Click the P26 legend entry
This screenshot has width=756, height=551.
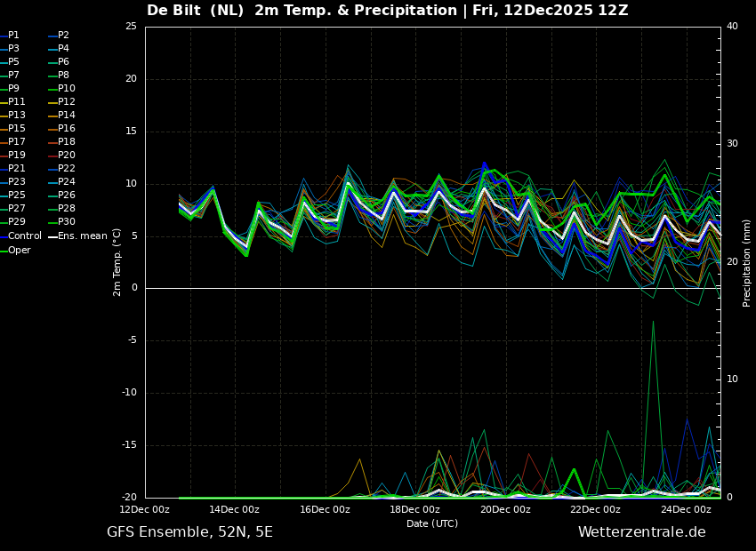pyautogui.click(x=62, y=195)
